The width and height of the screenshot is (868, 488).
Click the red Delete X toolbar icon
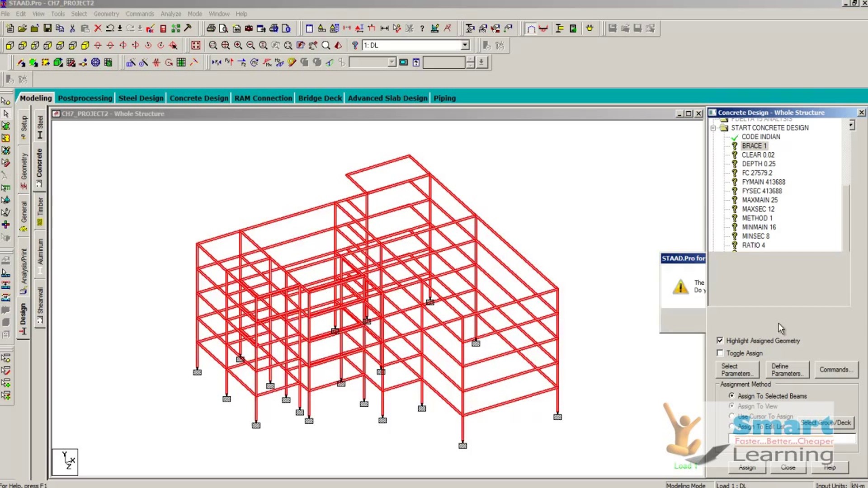[98, 28]
